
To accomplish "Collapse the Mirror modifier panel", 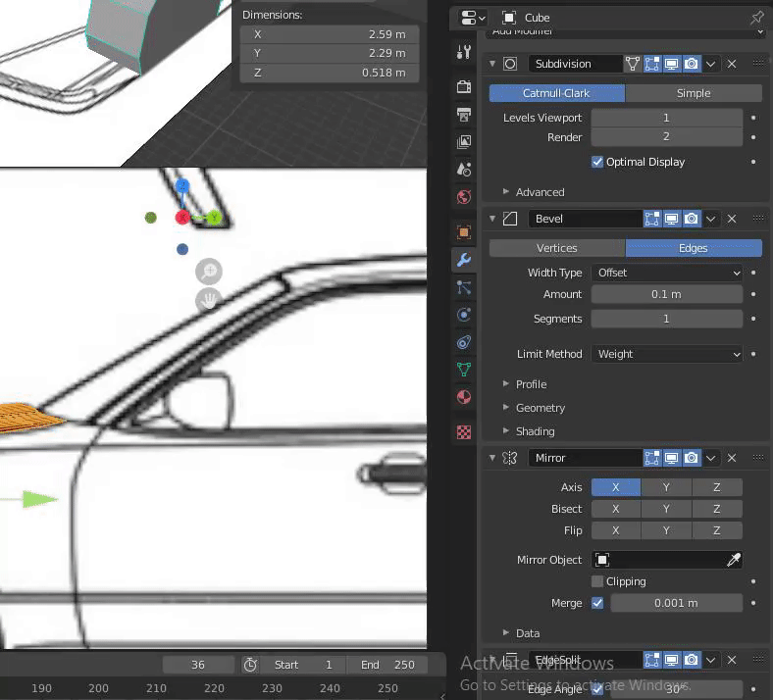I will coord(492,458).
